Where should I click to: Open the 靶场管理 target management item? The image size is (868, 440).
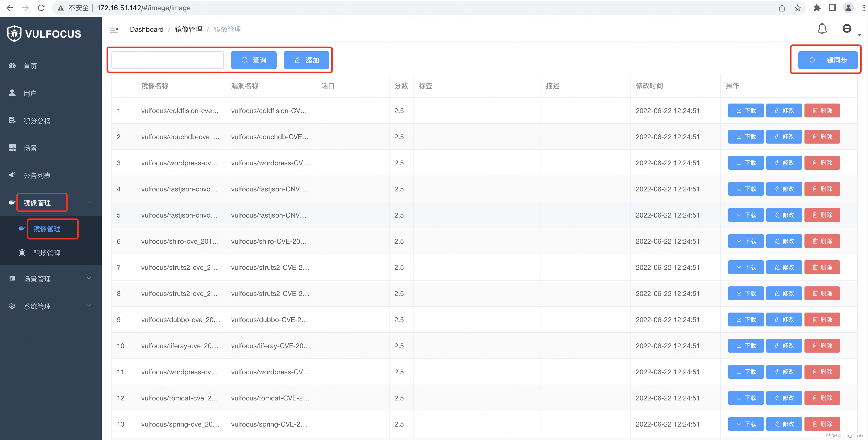(x=47, y=253)
